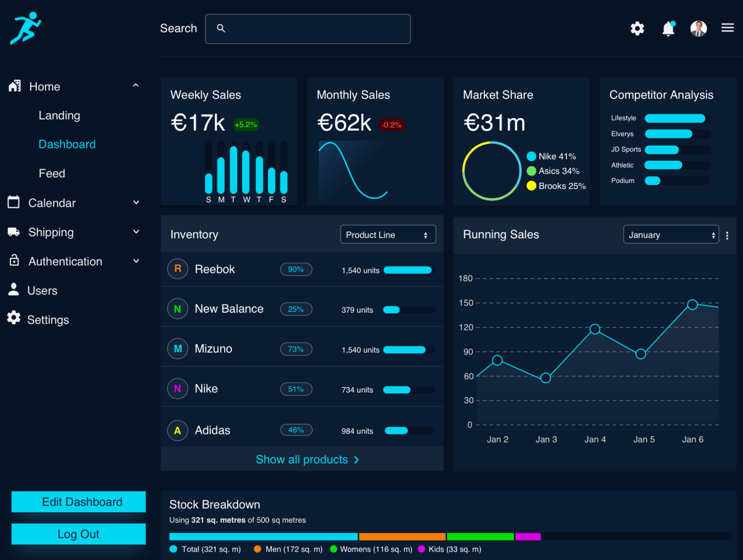This screenshot has width=743, height=560.
Task: Open the user profile avatar
Action: (x=698, y=28)
